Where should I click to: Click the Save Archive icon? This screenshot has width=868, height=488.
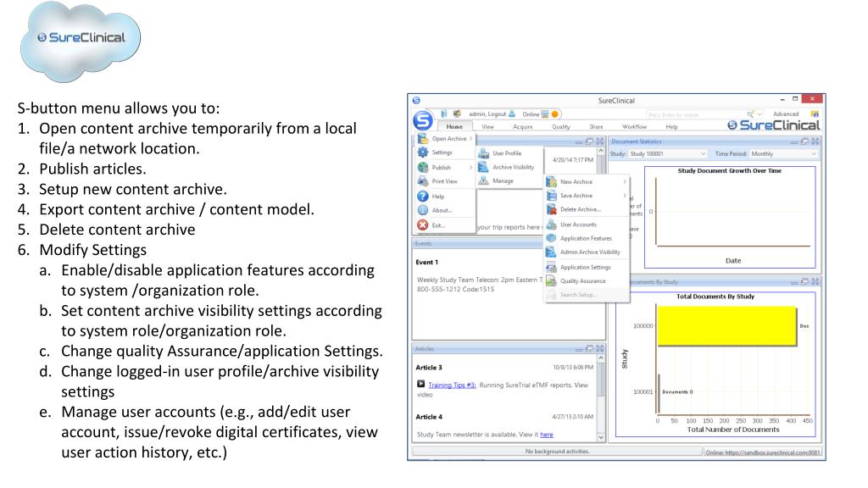(x=551, y=196)
